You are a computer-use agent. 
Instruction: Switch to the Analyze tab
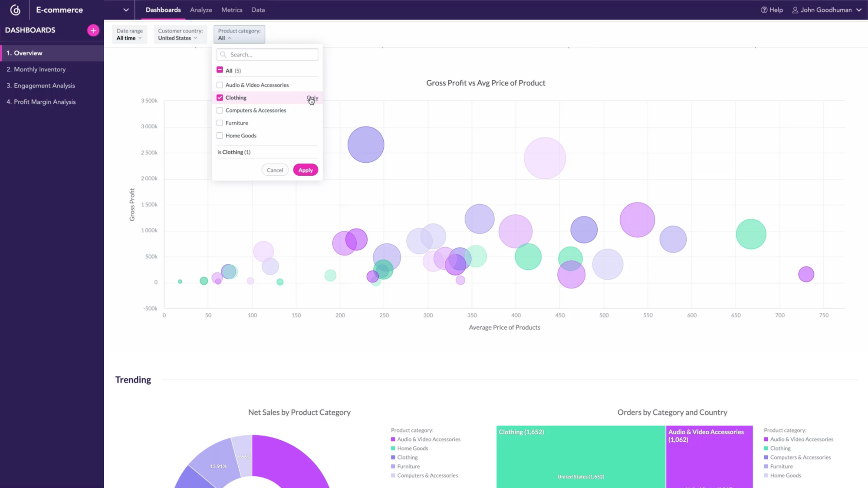201,10
